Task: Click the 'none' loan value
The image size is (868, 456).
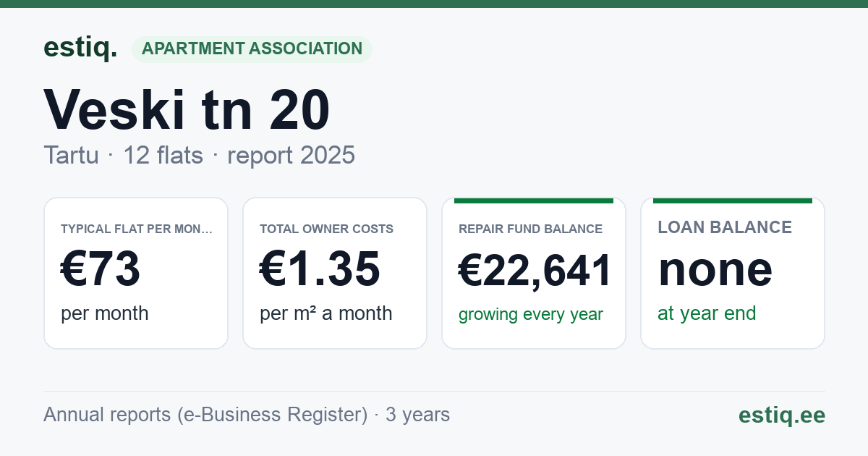Action: pyautogui.click(x=715, y=270)
